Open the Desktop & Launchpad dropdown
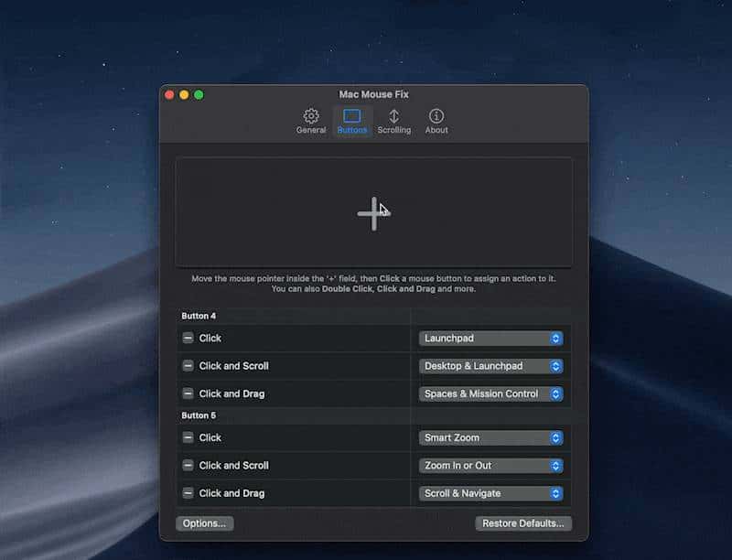Viewport: 732px width, 560px height. pos(490,366)
